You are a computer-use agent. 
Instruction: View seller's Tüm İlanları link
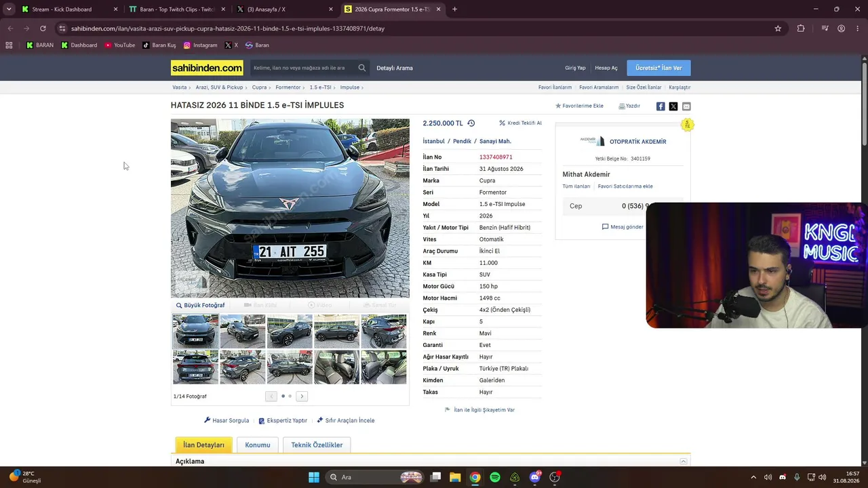576,186
